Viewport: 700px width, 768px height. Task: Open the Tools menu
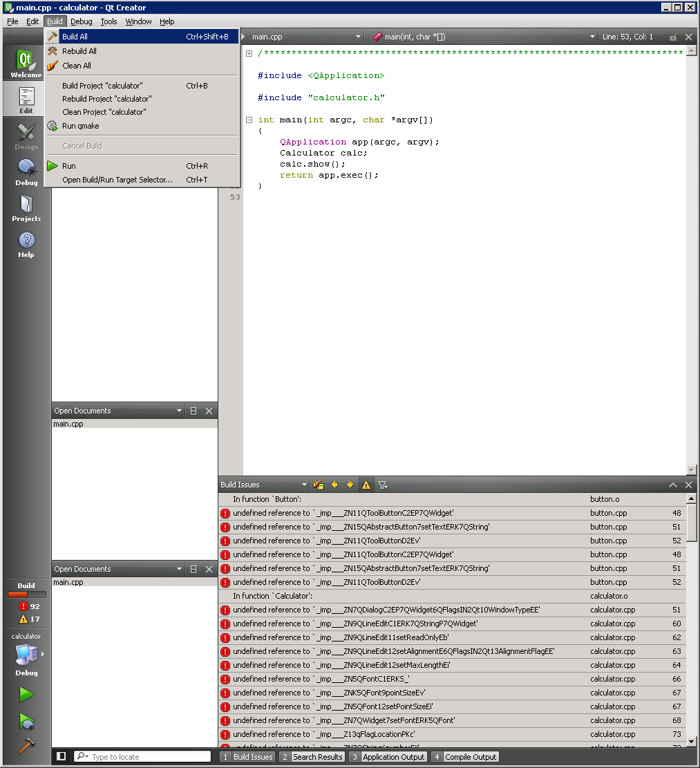tap(108, 21)
